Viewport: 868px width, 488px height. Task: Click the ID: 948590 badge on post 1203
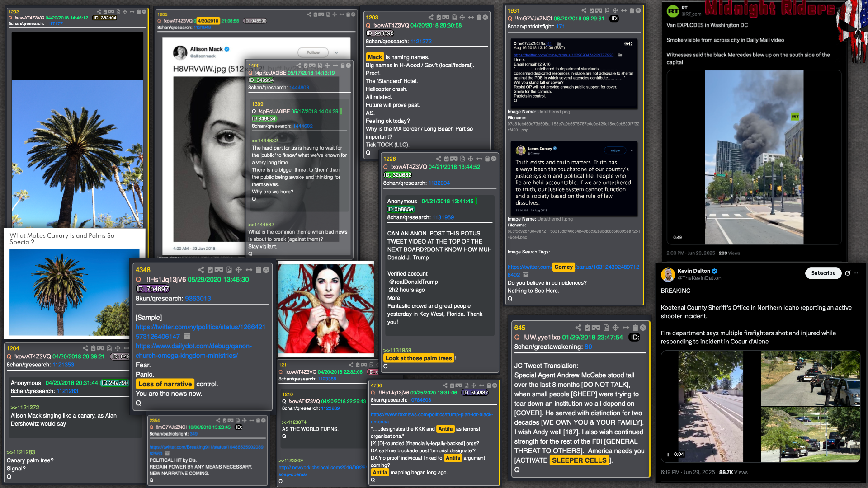click(x=380, y=33)
